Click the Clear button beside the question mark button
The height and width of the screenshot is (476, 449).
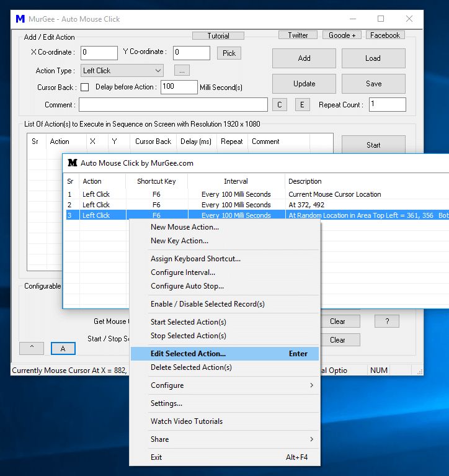tap(340, 321)
